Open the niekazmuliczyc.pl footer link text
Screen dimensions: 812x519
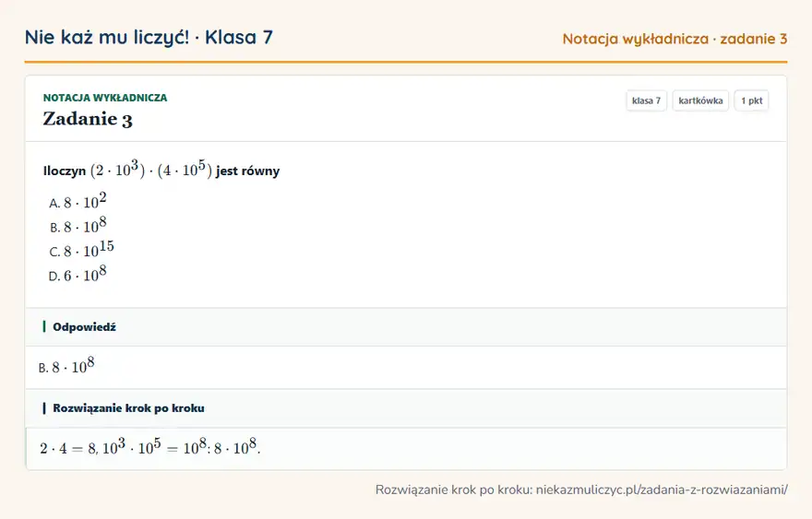662,490
